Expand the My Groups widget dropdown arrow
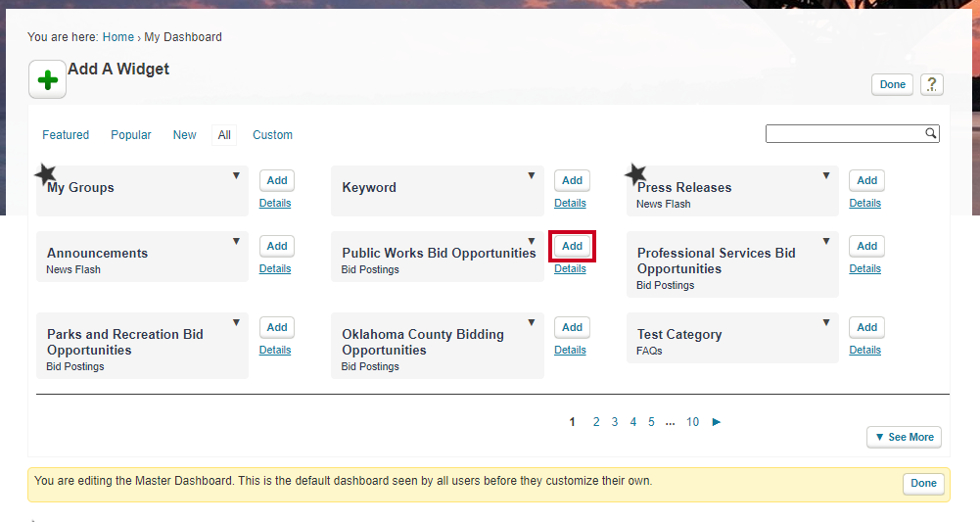Image resolution: width=980 pixels, height=522 pixels. pyautogui.click(x=236, y=175)
